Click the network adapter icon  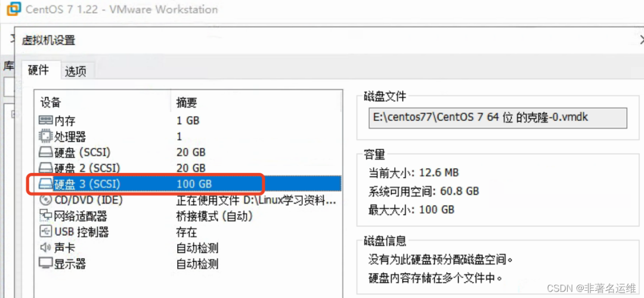coord(45,216)
